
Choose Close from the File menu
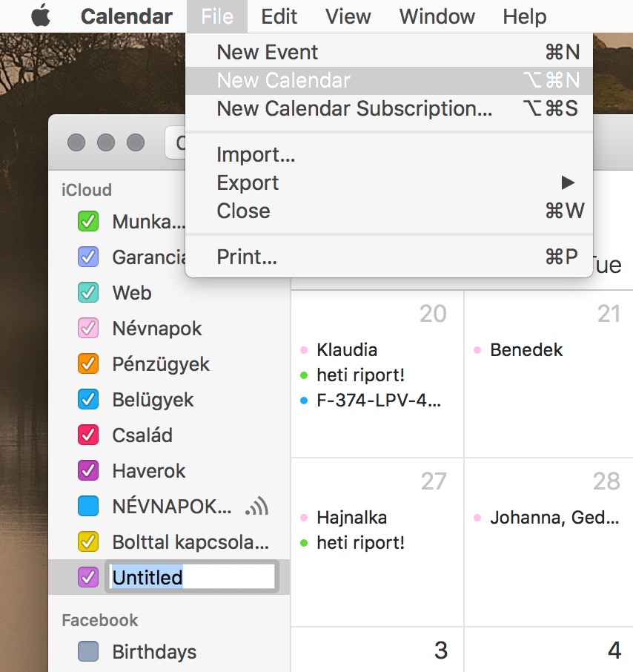(x=389, y=211)
